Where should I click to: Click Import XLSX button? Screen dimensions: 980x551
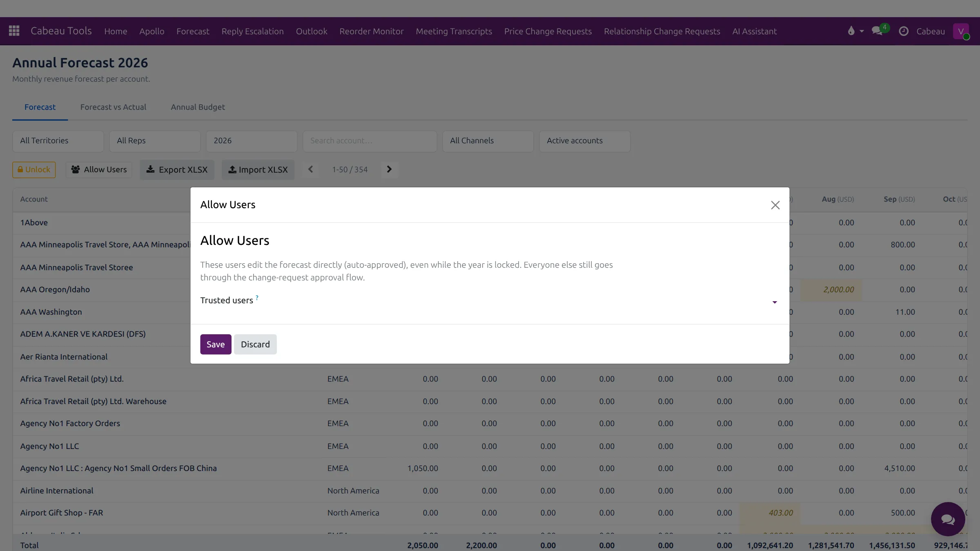pos(258,169)
